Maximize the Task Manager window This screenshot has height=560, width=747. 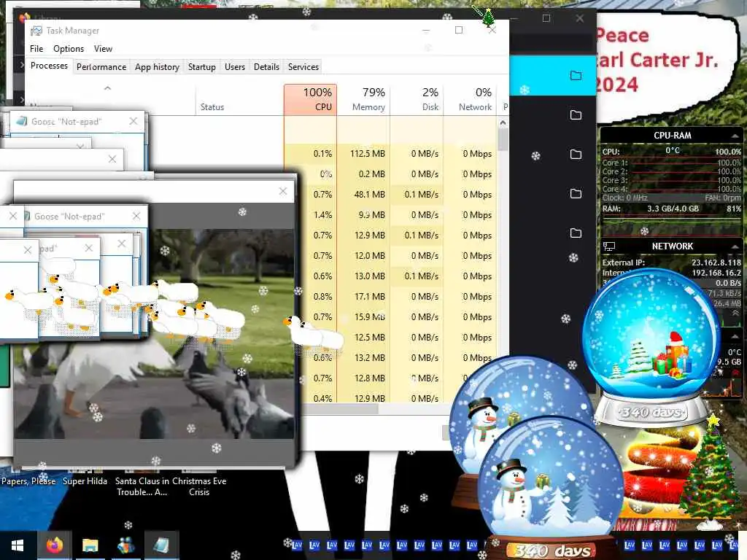(459, 31)
